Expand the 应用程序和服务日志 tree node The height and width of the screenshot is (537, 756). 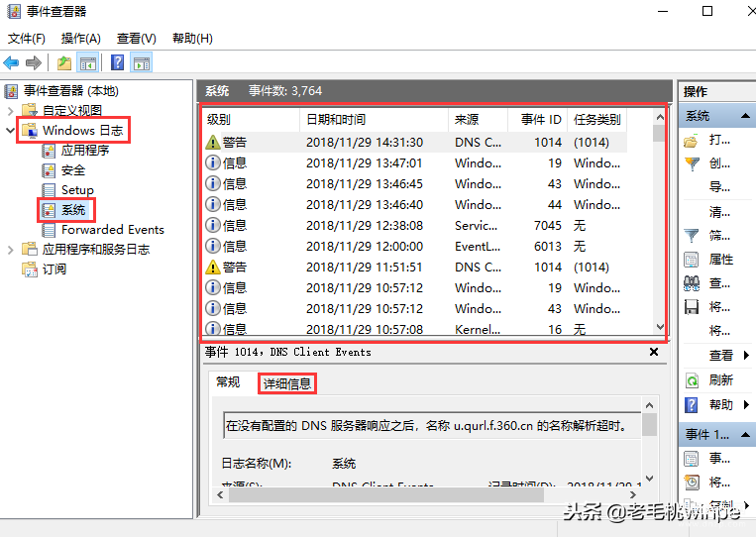tap(11, 250)
